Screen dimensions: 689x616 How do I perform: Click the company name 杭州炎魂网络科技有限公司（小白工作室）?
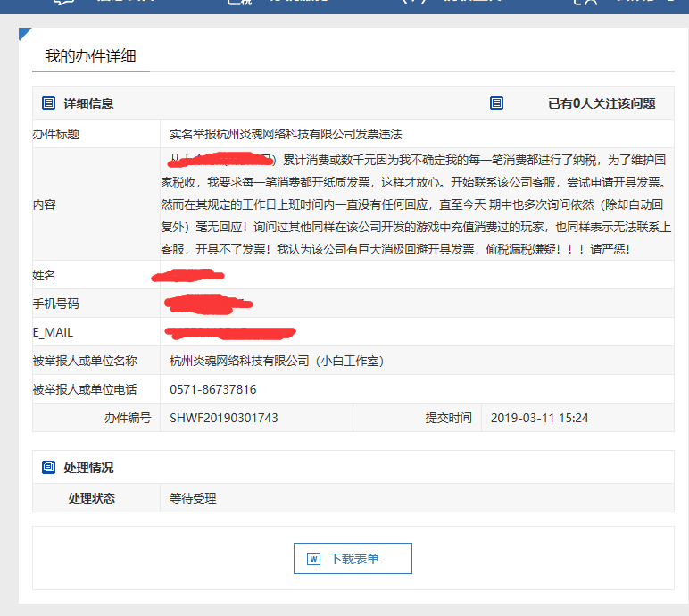(277, 361)
